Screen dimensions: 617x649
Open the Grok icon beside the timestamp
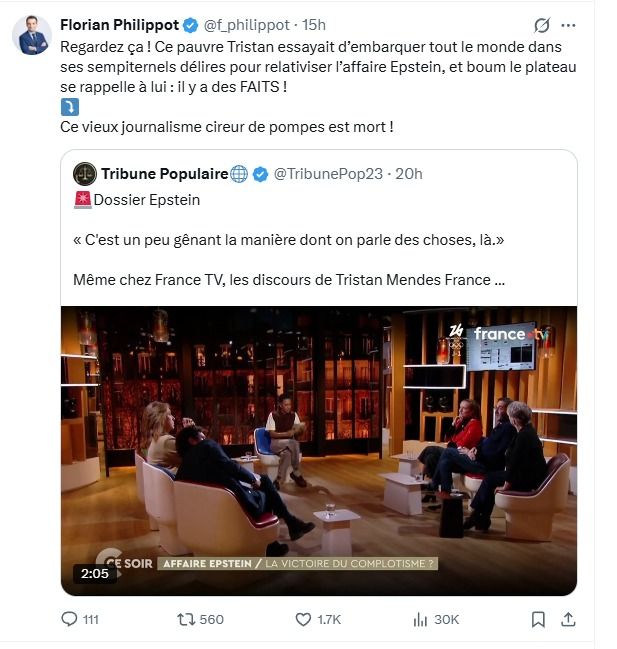click(x=542, y=25)
